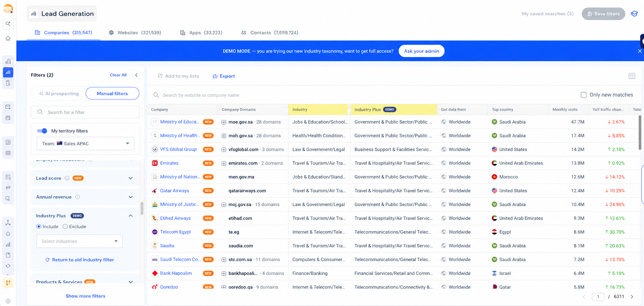
Task: Expand domains for moe.gov.sa
Action: (224, 122)
